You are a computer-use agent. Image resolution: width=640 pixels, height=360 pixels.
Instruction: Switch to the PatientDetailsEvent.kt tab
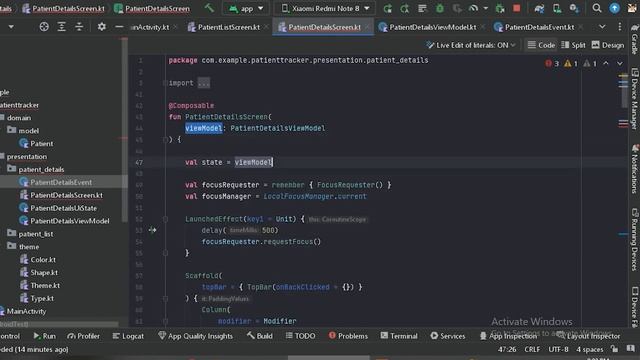538,27
